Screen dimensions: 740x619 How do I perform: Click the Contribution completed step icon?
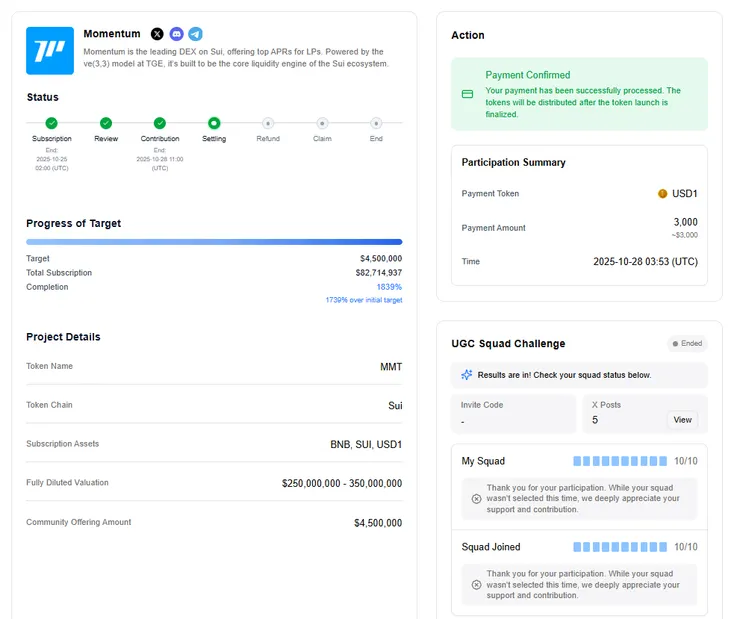tap(160, 123)
